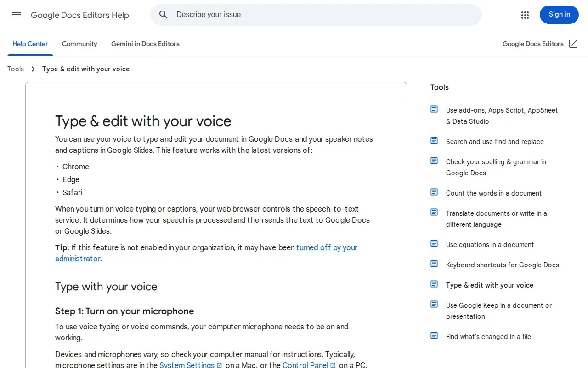Click the article icon beside Find what's changed
The width and height of the screenshot is (588, 368).
[434, 335]
